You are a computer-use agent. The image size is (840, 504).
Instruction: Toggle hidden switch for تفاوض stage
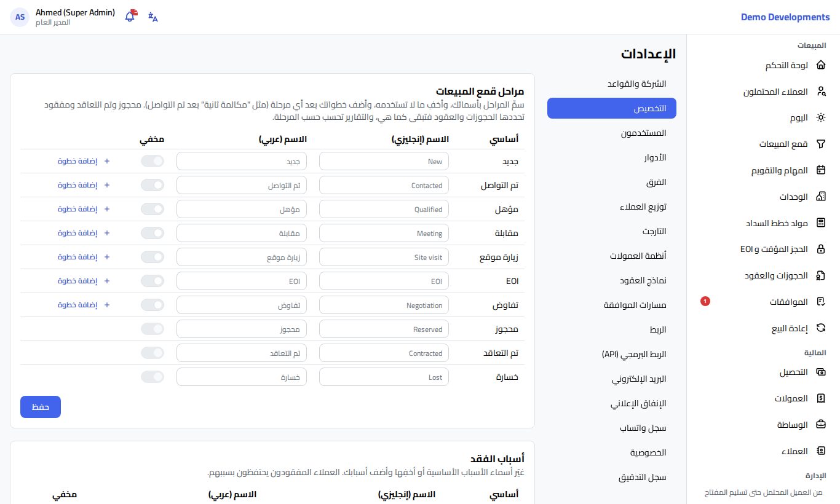click(x=153, y=305)
